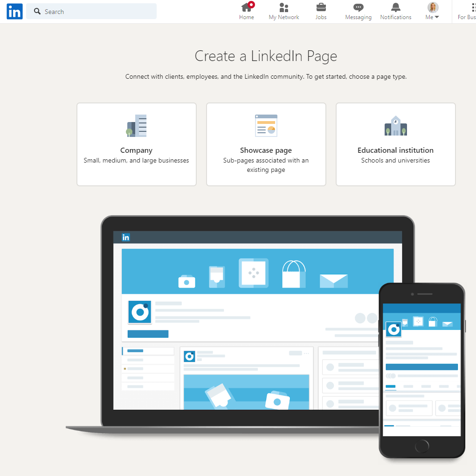Click the phone illustration image
The width and height of the screenshot is (476, 476).
(x=422, y=371)
